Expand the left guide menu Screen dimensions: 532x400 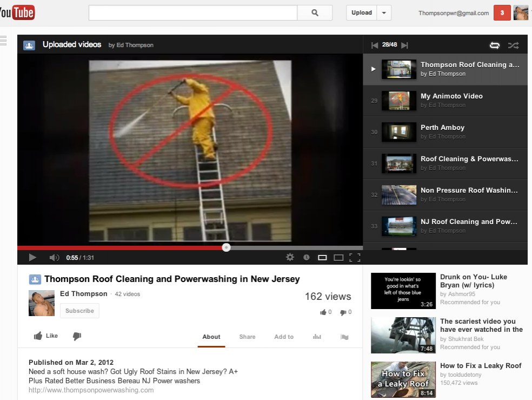[3, 40]
